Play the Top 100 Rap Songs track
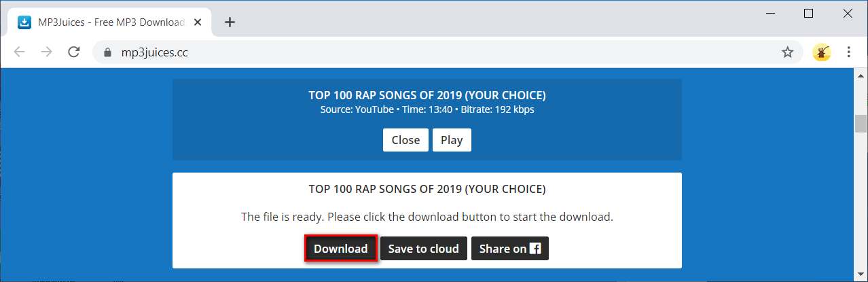The height and width of the screenshot is (282, 868). pos(452,140)
